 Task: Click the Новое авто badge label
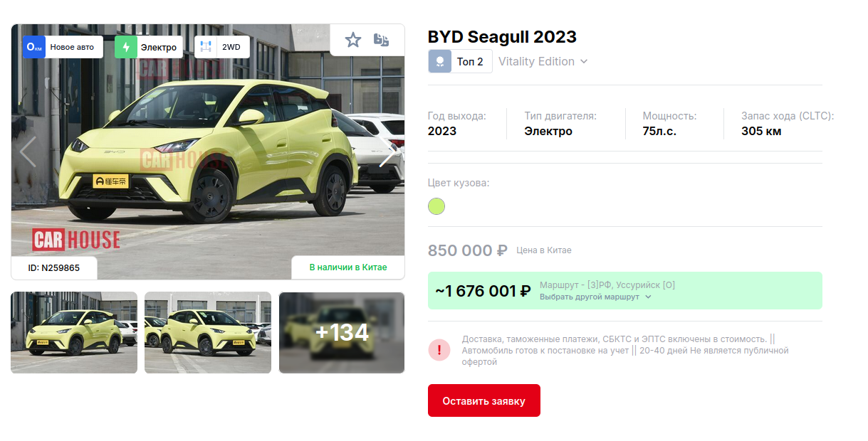pyautogui.click(x=72, y=47)
